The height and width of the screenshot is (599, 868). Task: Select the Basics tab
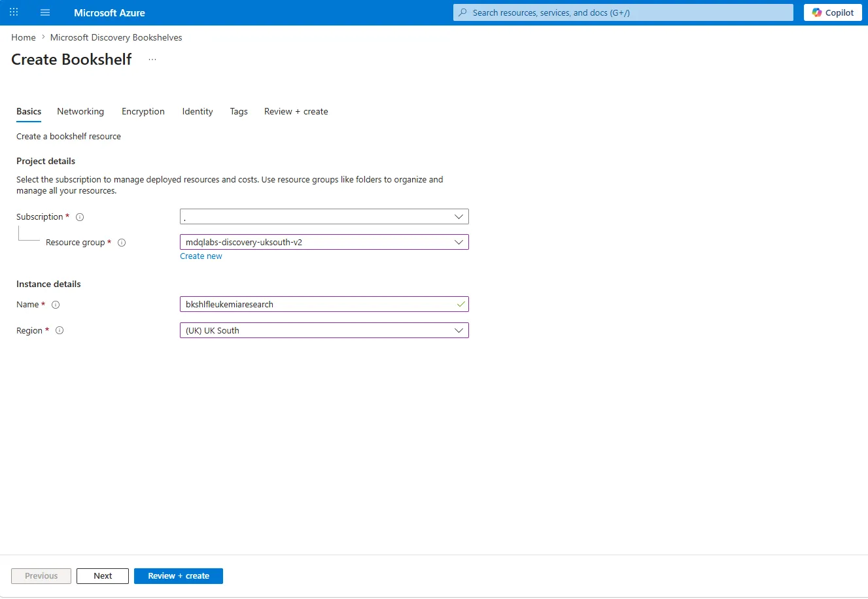[x=29, y=111]
